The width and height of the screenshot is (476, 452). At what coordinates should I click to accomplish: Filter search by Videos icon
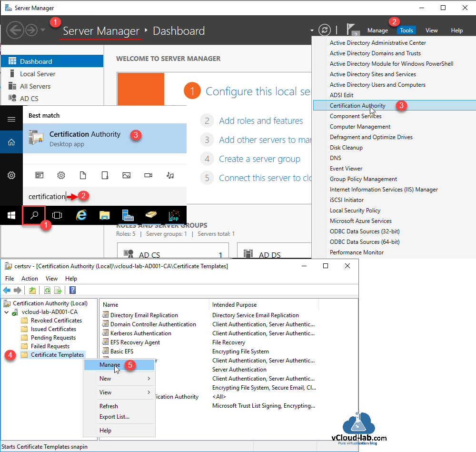click(148, 175)
